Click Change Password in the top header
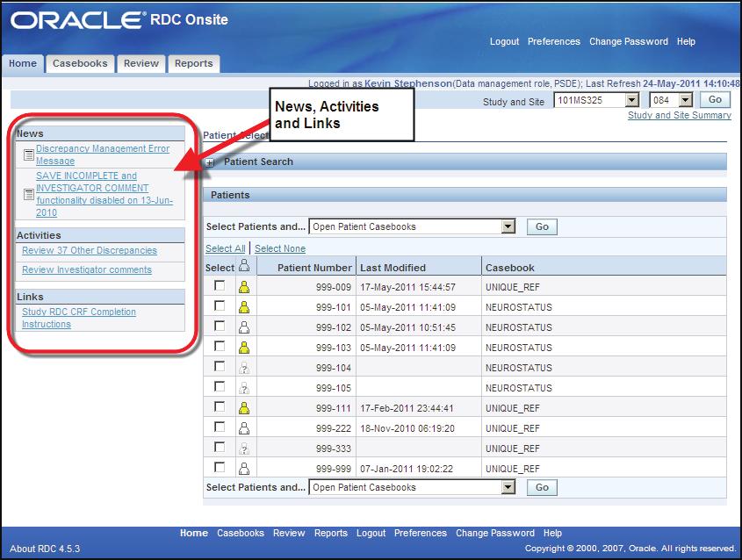 [x=629, y=41]
